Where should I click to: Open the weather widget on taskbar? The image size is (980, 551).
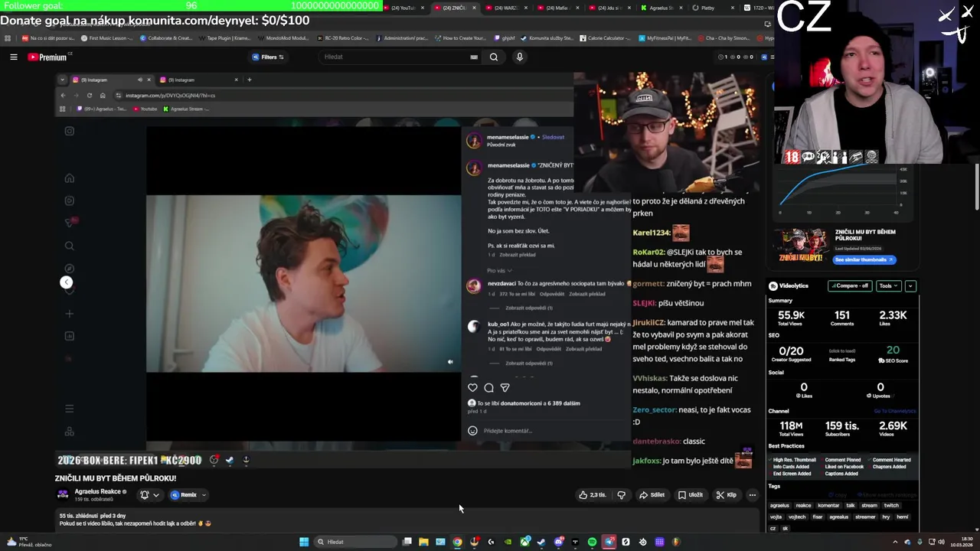[29, 542]
